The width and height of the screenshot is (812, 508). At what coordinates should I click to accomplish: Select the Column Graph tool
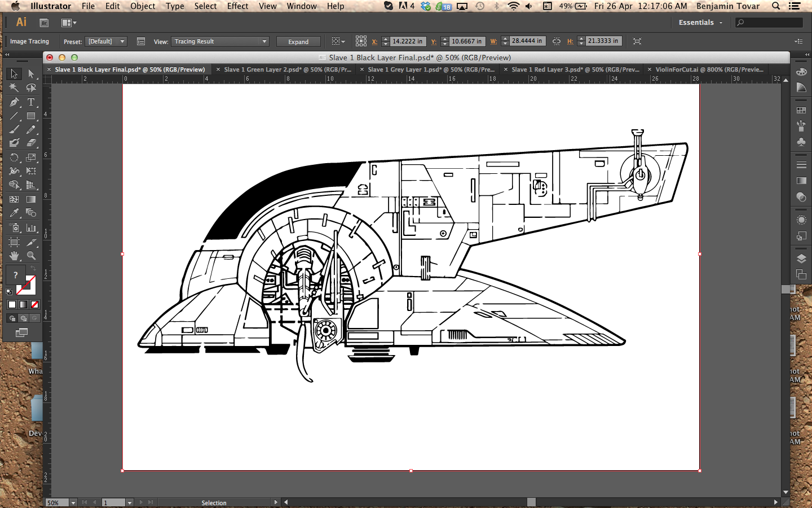[31, 227]
